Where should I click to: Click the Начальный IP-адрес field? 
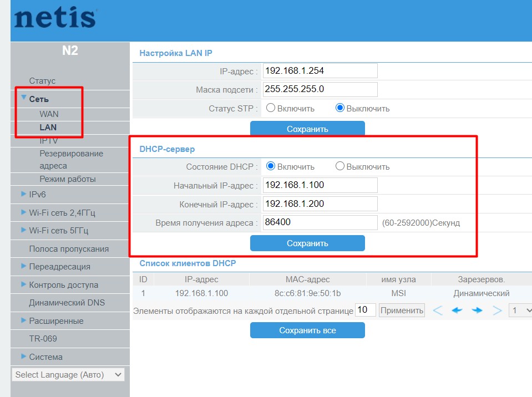tap(320, 185)
